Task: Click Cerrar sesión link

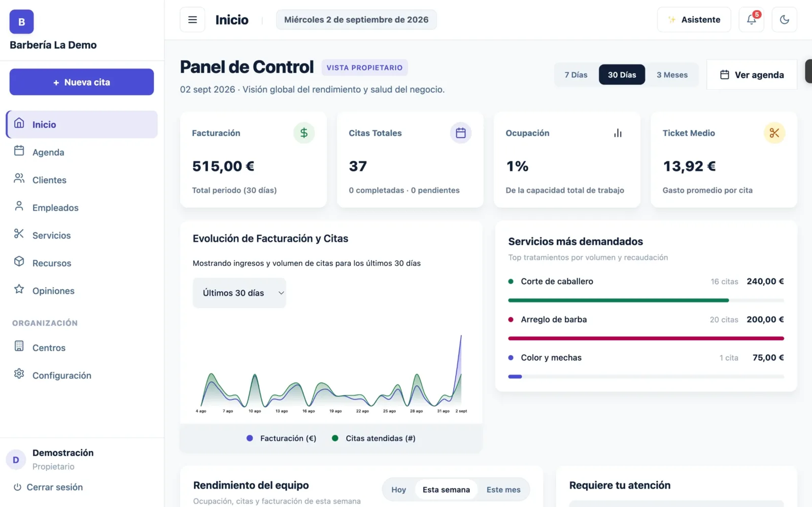Action: (x=49, y=487)
